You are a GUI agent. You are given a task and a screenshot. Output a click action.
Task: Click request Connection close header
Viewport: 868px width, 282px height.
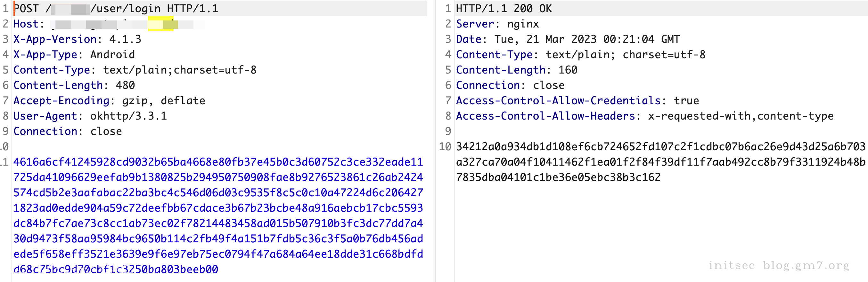pyautogui.click(x=68, y=131)
